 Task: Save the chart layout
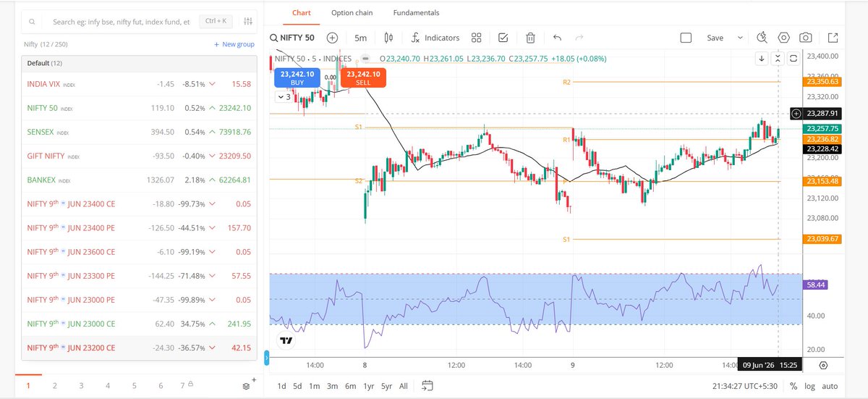[715, 38]
